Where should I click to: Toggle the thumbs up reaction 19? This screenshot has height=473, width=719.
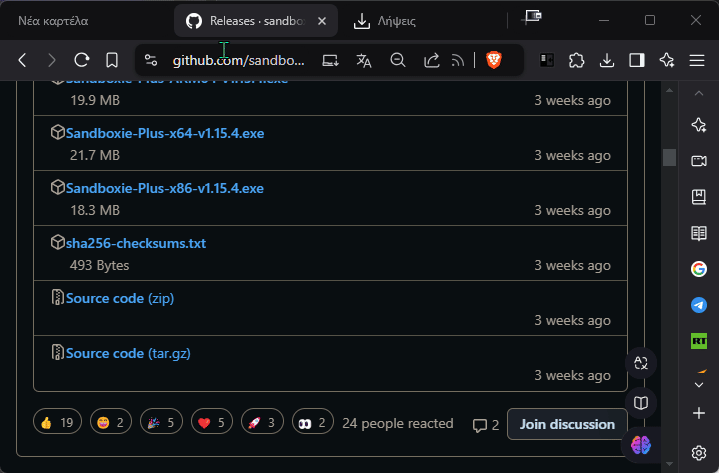[x=57, y=422]
